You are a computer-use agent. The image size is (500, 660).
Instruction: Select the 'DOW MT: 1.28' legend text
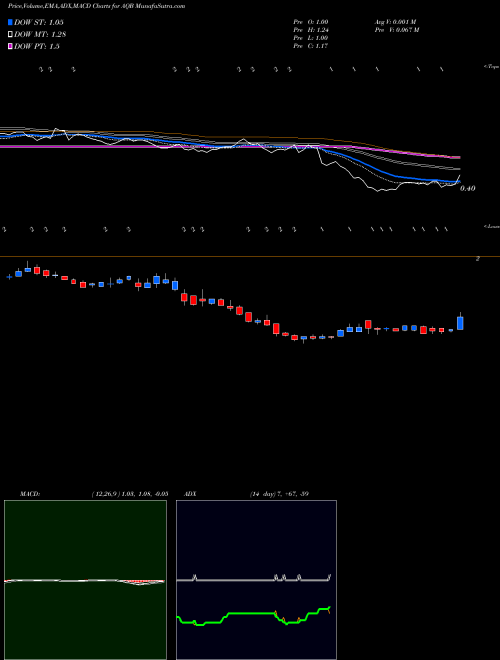pyautogui.click(x=40, y=35)
